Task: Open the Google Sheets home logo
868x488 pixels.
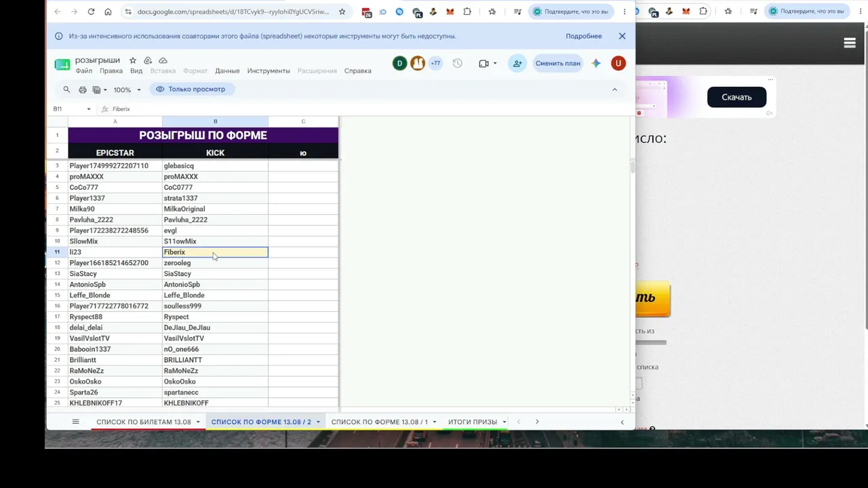Action: click(62, 64)
